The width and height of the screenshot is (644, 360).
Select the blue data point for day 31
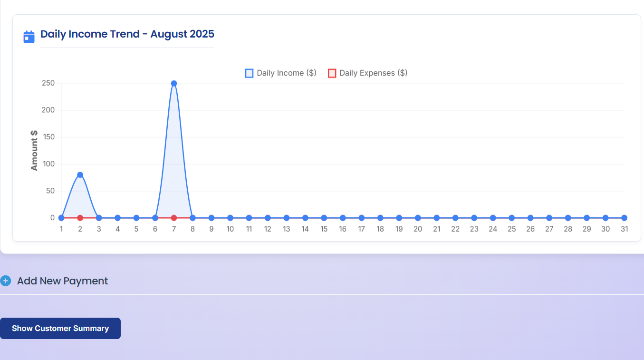click(624, 218)
